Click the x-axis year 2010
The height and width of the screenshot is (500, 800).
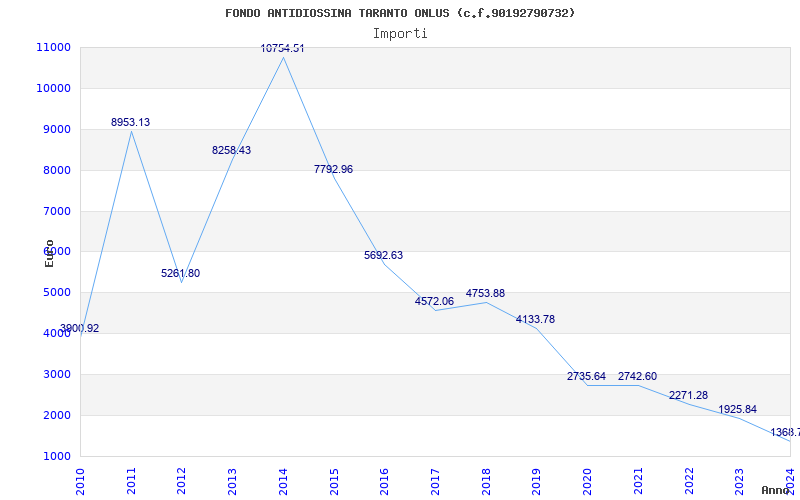tap(80, 482)
